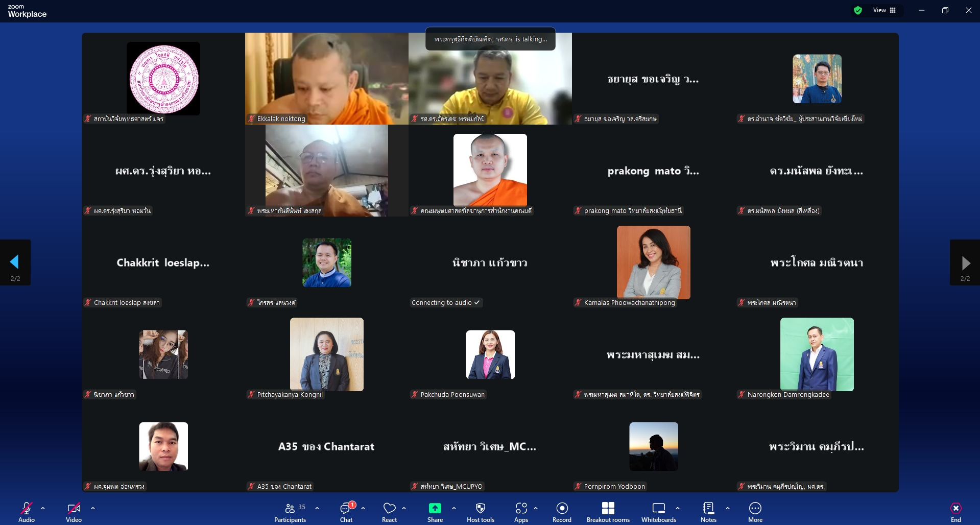Expand the arrow next to Participants

point(317,508)
